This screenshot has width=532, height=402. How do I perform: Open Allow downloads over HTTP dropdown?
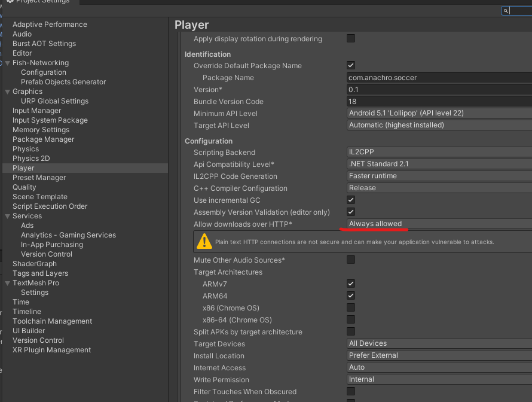tap(439, 224)
